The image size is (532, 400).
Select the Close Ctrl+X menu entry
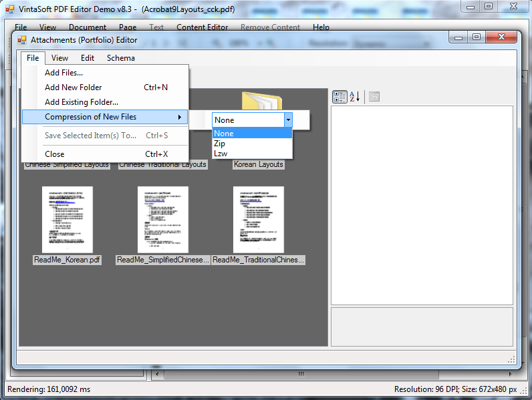tap(105, 154)
